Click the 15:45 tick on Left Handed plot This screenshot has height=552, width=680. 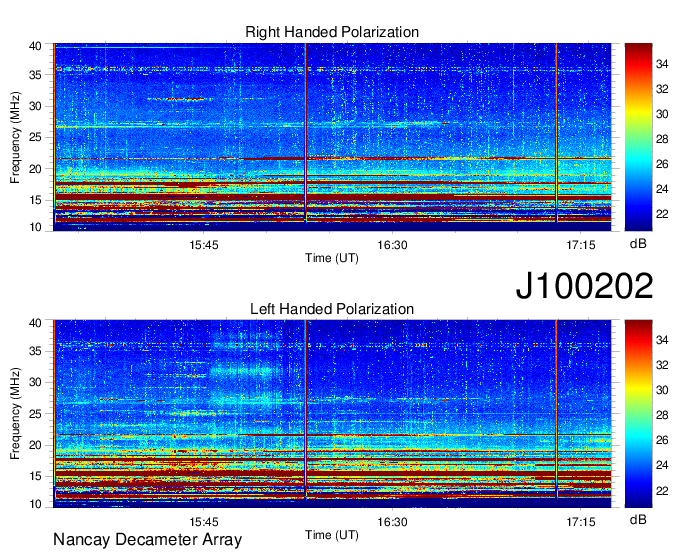tap(204, 522)
